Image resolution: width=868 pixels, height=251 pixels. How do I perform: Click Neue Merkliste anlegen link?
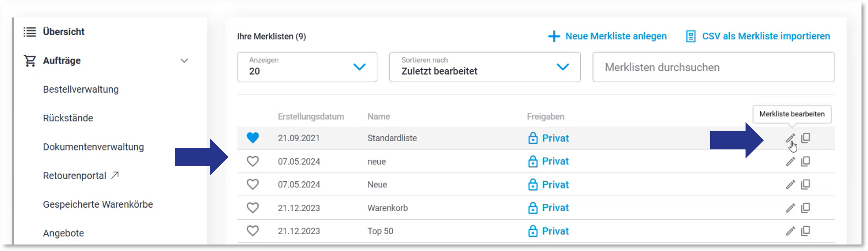(x=616, y=36)
